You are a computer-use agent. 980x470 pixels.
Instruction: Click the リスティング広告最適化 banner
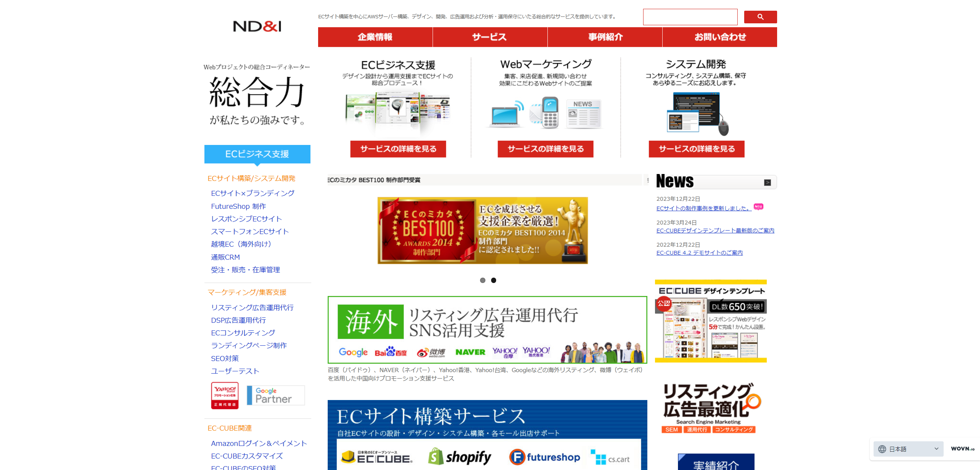pyautogui.click(x=710, y=408)
